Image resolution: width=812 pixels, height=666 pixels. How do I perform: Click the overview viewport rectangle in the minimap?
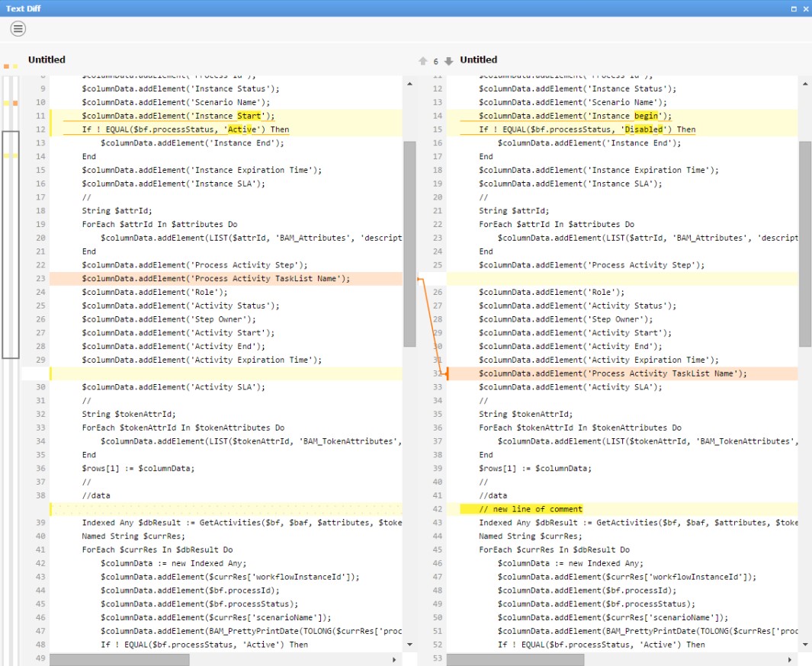tap(11, 244)
